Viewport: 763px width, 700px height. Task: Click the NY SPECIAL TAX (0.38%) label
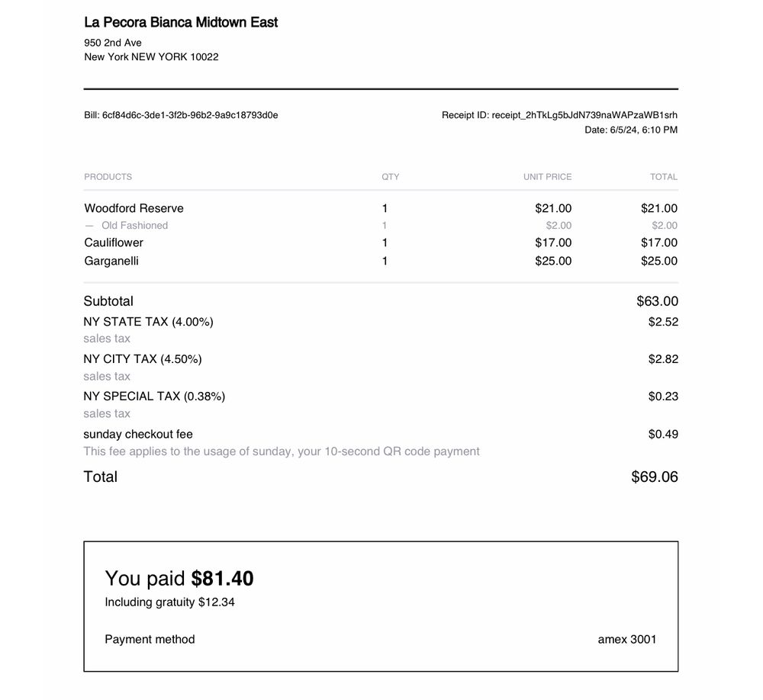[x=154, y=397]
